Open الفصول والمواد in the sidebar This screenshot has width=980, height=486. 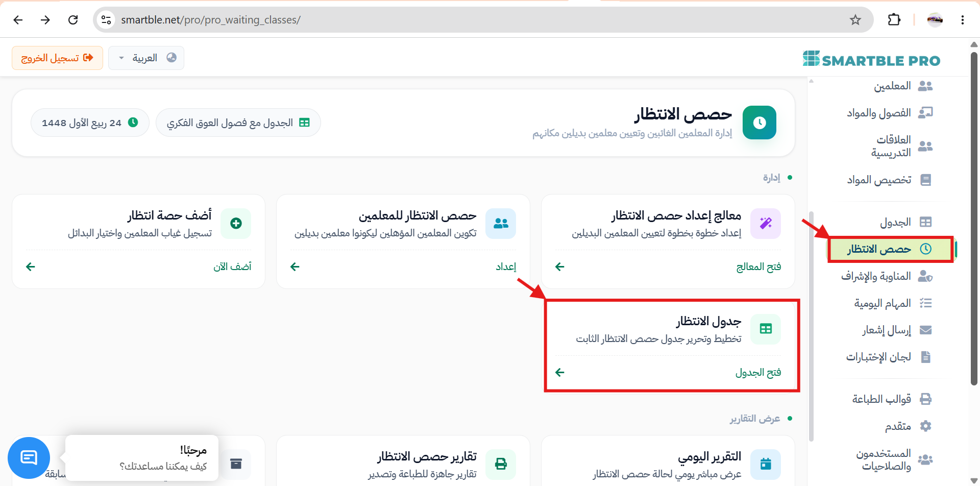[x=890, y=113]
